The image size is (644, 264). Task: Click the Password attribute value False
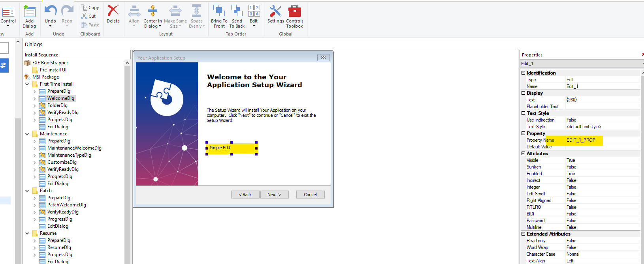[x=571, y=221]
